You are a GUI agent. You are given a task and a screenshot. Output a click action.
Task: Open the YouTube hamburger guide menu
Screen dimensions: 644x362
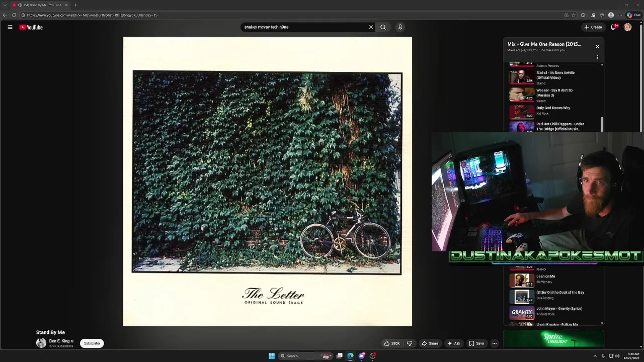pyautogui.click(x=10, y=27)
